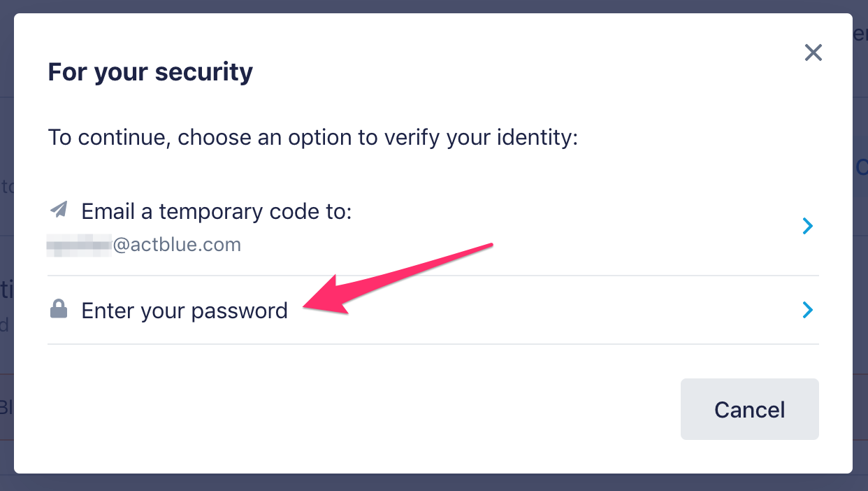Click the "For your security" heading

coord(150,71)
